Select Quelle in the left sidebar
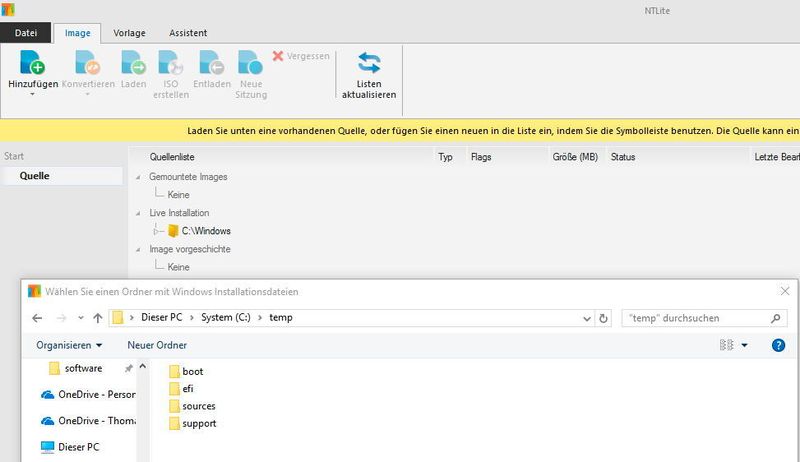This screenshot has height=462, width=800. (62, 176)
